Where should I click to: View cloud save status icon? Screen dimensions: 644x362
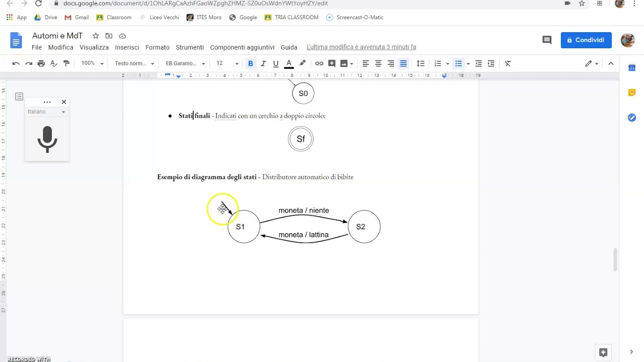[x=122, y=36]
